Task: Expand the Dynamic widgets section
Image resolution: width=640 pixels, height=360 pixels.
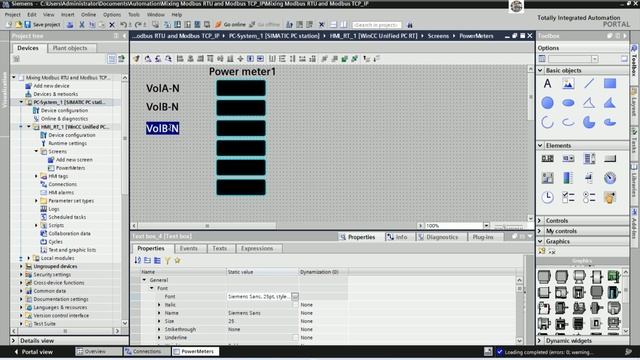Action: click(540, 340)
